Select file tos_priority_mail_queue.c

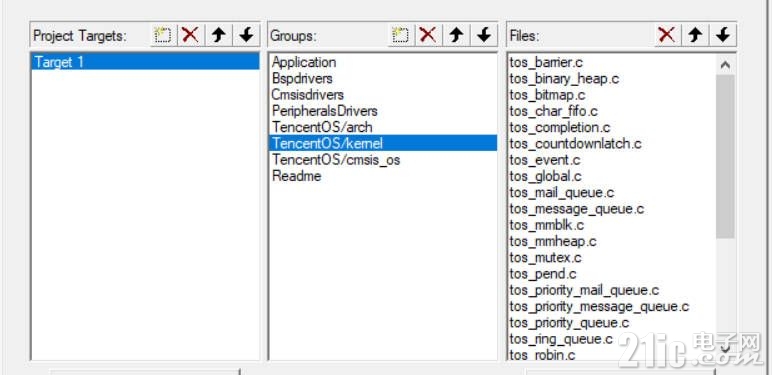pyautogui.click(x=584, y=290)
